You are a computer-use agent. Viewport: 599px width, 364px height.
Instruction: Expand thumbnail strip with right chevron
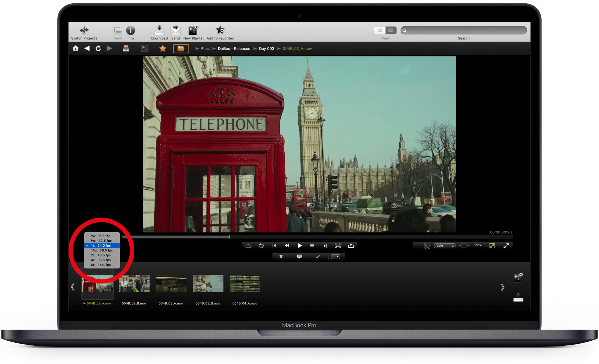click(x=502, y=287)
